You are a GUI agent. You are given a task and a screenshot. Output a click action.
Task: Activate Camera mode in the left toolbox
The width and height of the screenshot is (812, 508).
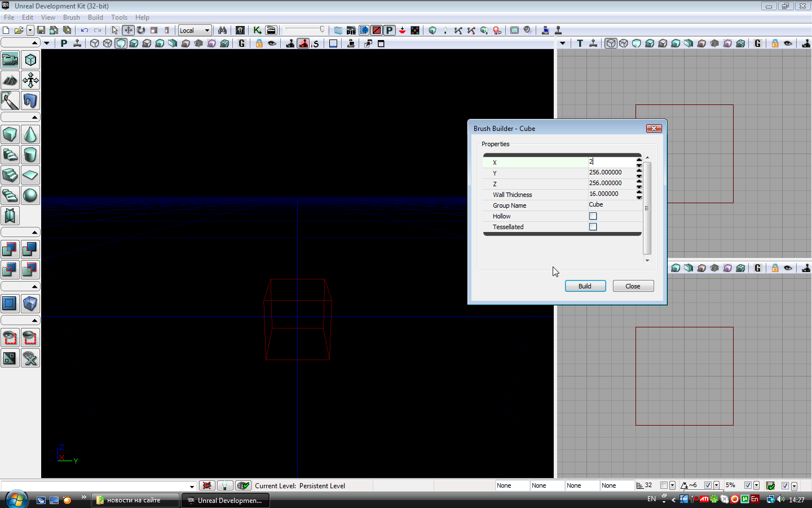(x=10, y=60)
